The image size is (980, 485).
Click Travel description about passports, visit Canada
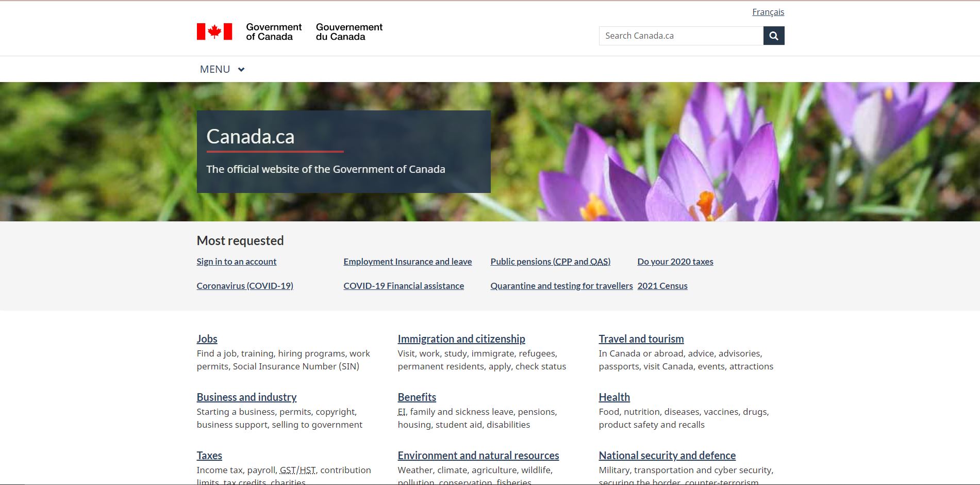686,360
